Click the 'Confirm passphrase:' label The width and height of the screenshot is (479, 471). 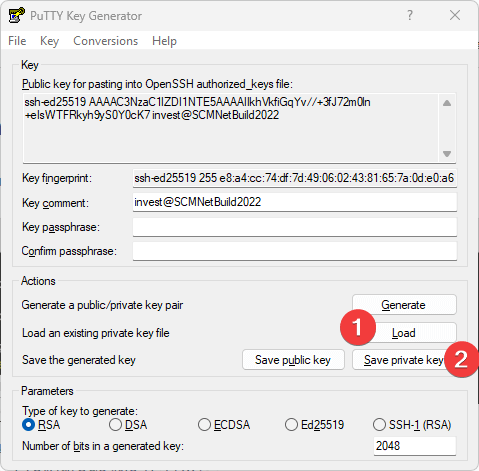(69, 251)
